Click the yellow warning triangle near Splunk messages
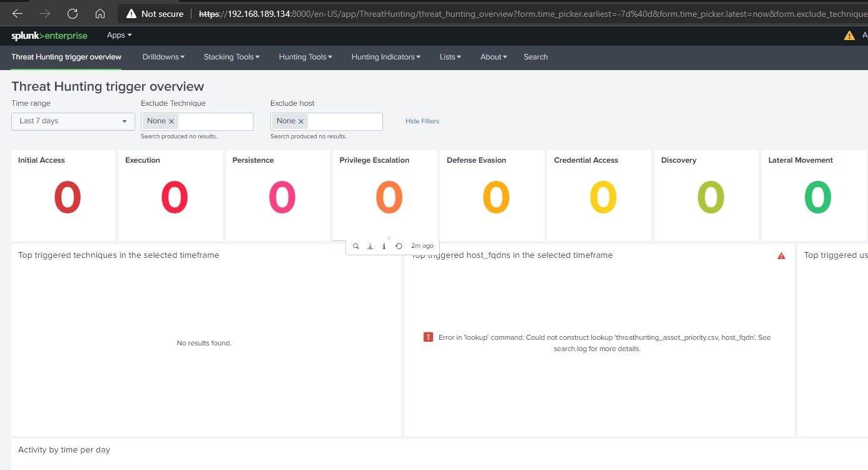868x470 pixels. (x=849, y=36)
